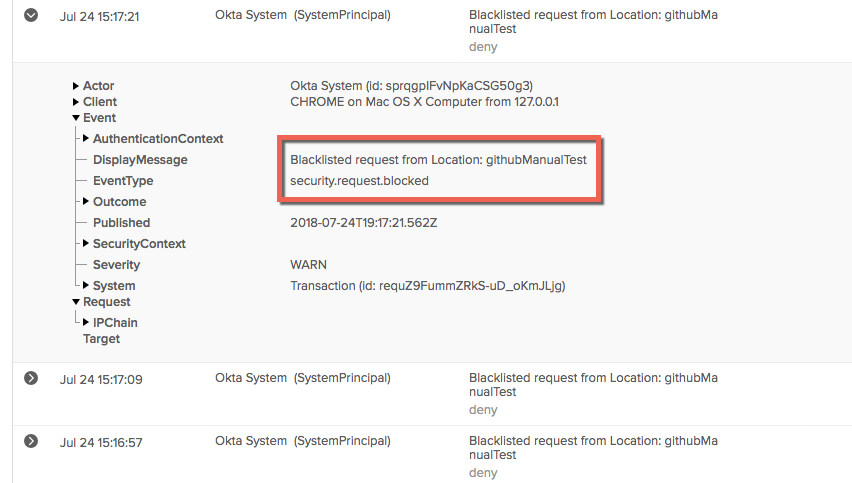
Task: Collapse the Jul 24 15:17:21 event row
Action: pyautogui.click(x=31, y=15)
